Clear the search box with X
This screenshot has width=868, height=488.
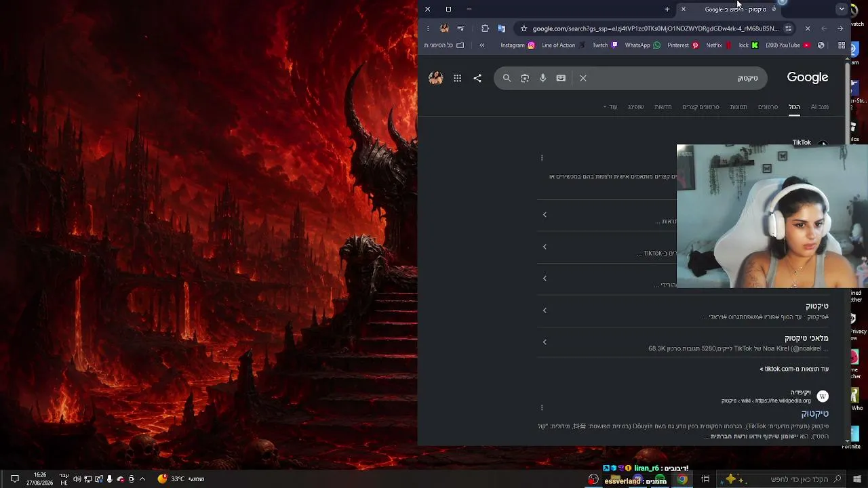[583, 78]
